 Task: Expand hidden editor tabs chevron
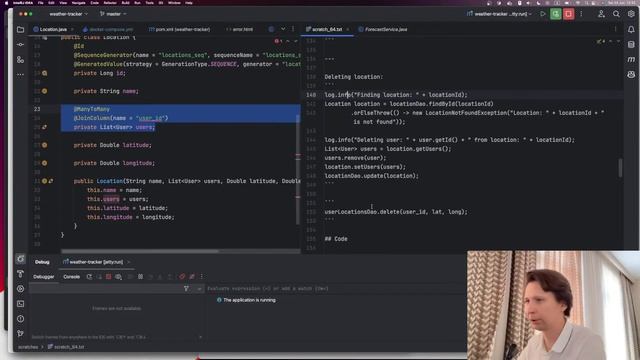pos(283,29)
